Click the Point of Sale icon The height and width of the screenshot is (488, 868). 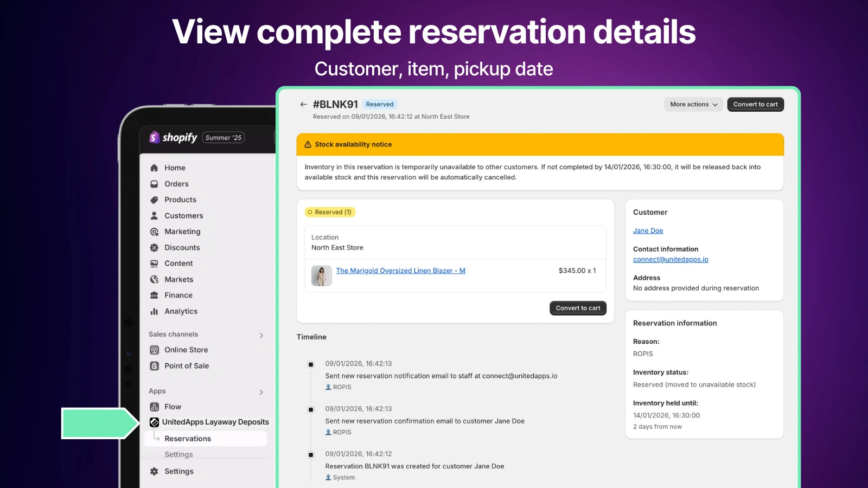click(154, 366)
